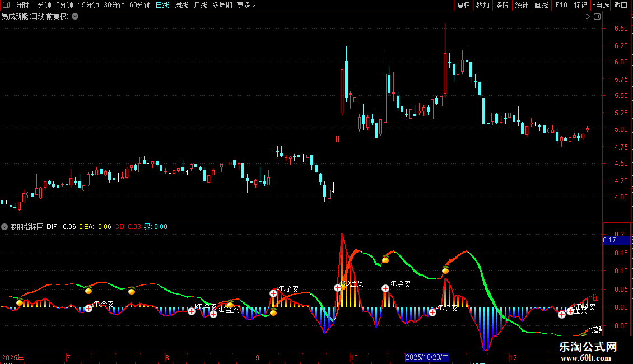Switch to the 周线 weekly tab
The image size is (633, 364).
(181, 5)
